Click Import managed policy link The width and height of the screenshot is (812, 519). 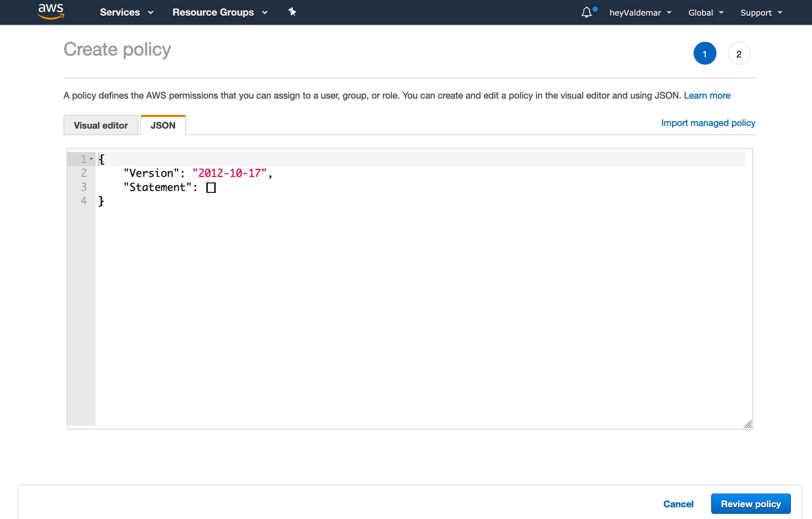[708, 123]
